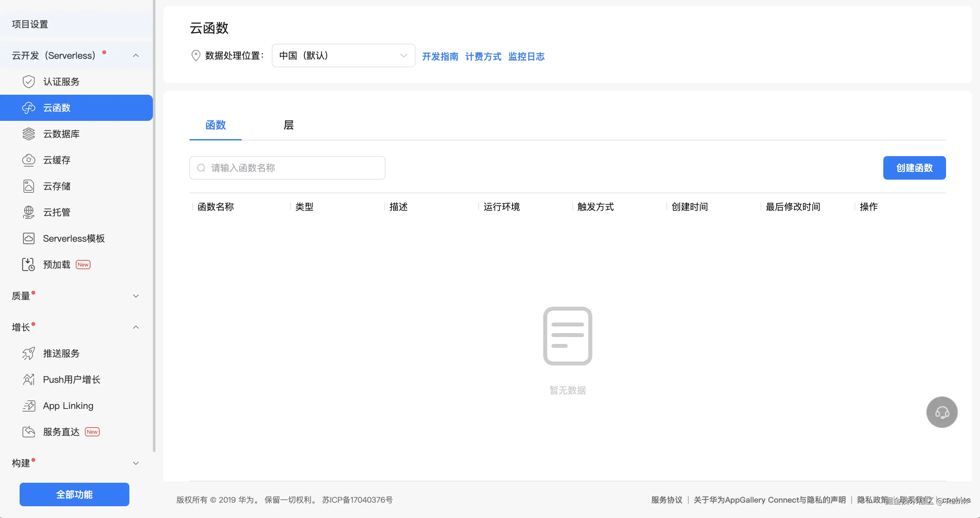Click the 云数据库 stacked layers icon

tap(28, 134)
